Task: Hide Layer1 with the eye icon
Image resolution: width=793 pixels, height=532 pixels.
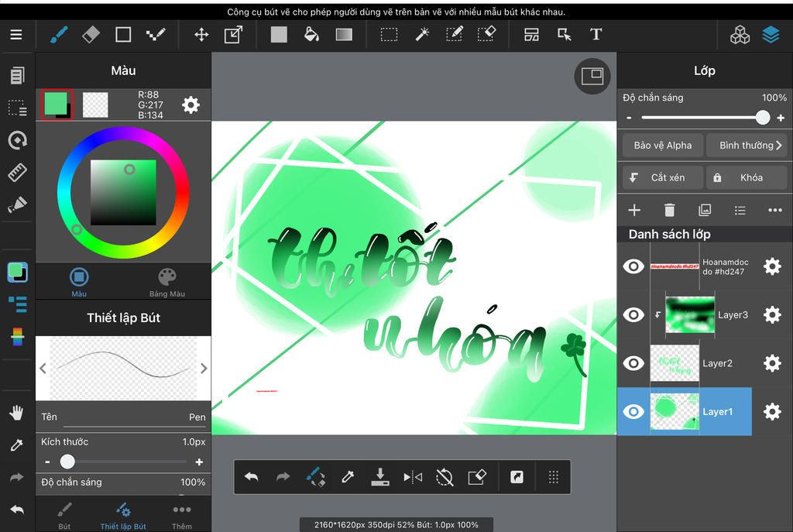Action: [633, 412]
